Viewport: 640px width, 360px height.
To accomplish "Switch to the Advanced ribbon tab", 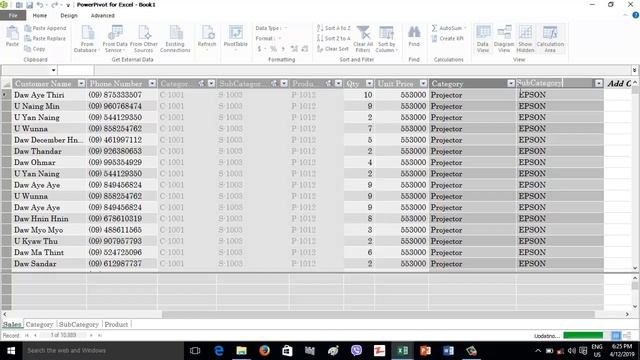I will [x=102, y=16].
